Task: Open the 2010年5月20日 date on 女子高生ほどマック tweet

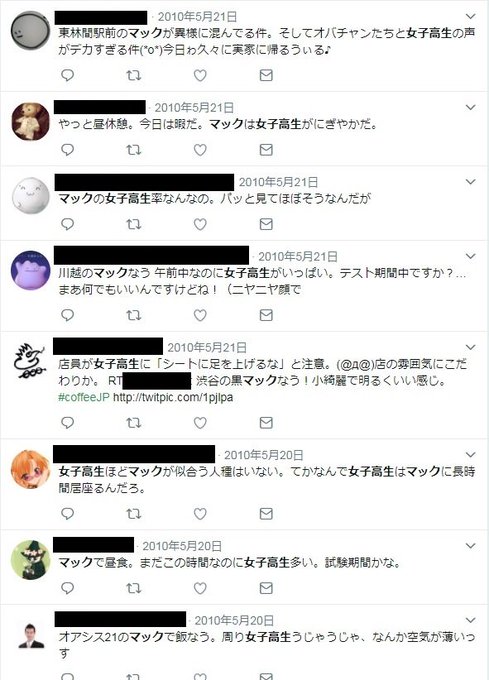Action: [x=264, y=455]
